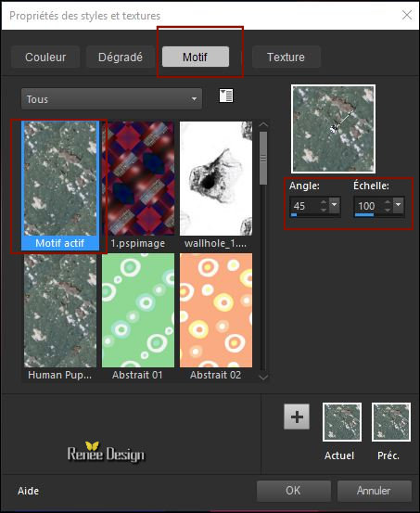Select the Actuel pattern swatch
The height and width of the screenshot is (513, 420).
pyautogui.click(x=342, y=422)
